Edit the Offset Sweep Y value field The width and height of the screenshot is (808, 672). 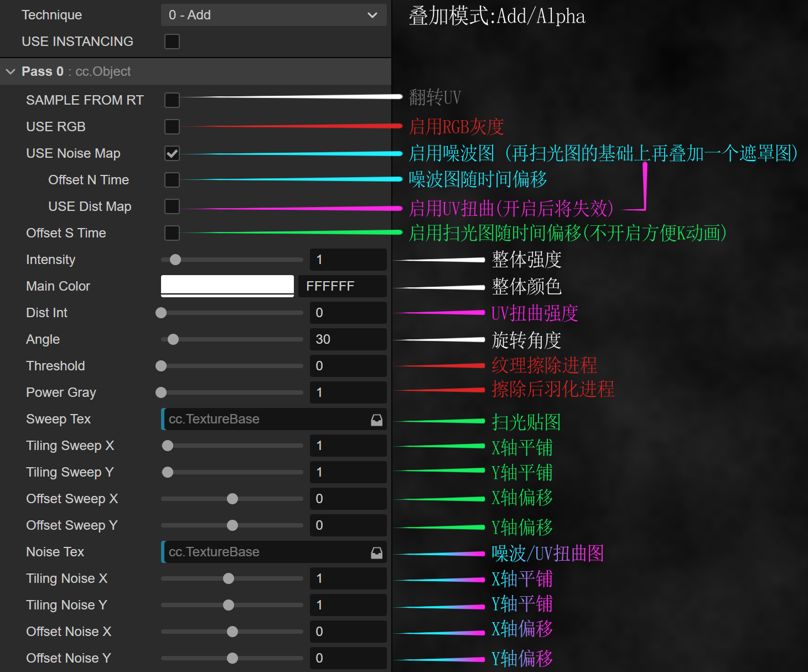click(348, 525)
